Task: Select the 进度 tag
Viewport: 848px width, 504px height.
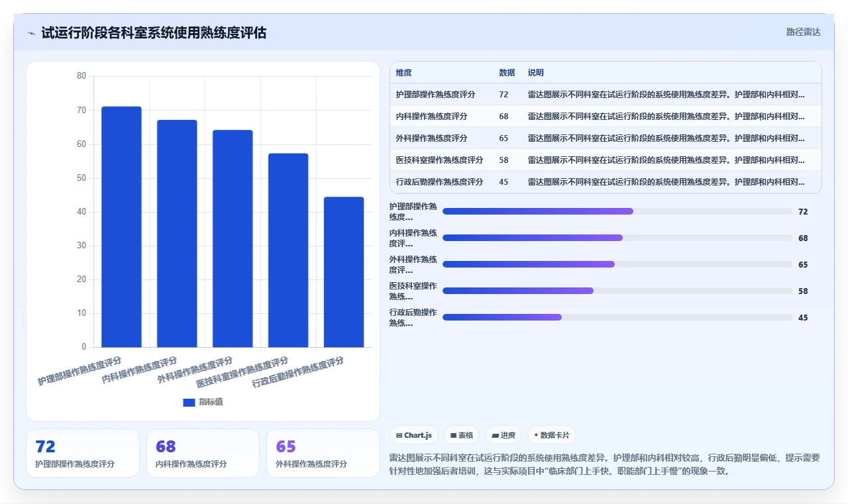Action: click(x=503, y=435)
